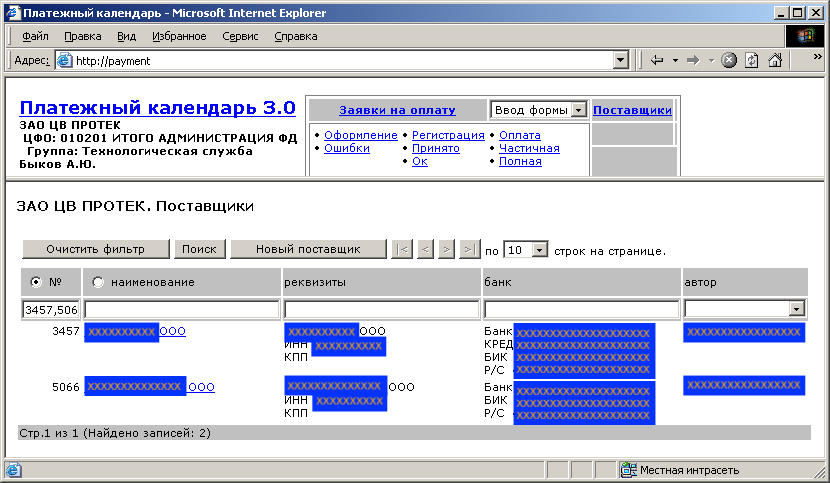This screenshot has width=830, height=483.
Task: Click the Местная интрасеть status text
Action: [x=689, y=470]
